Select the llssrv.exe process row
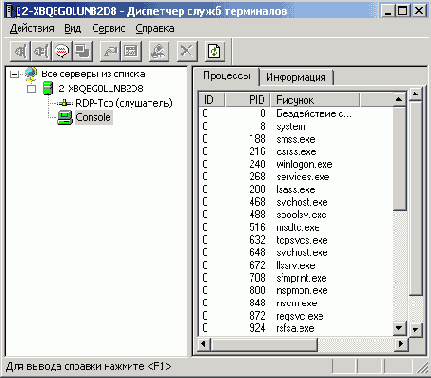 [296, 265]
